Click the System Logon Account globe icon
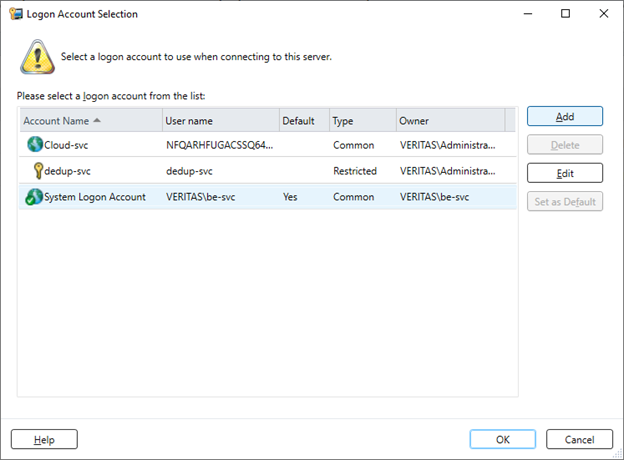624x460 pixels. pyautogui.click(x=34, y=197)
